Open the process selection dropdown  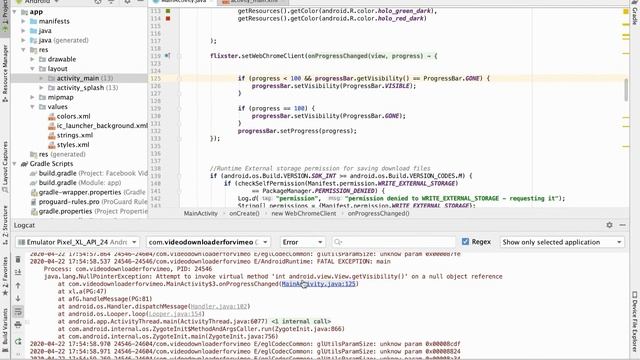[x=208, y=242]
